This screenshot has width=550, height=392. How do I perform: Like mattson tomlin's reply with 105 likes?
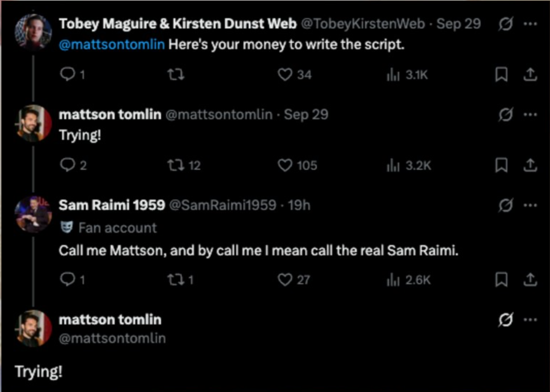pos(285,165)
